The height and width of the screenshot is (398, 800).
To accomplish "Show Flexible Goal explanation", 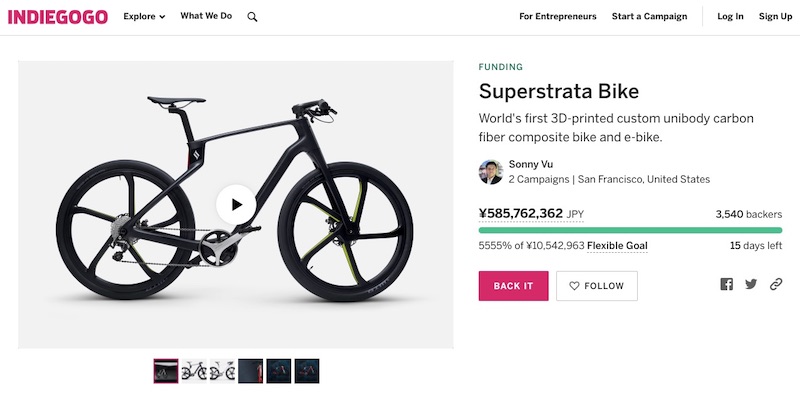I will point(617,246).
